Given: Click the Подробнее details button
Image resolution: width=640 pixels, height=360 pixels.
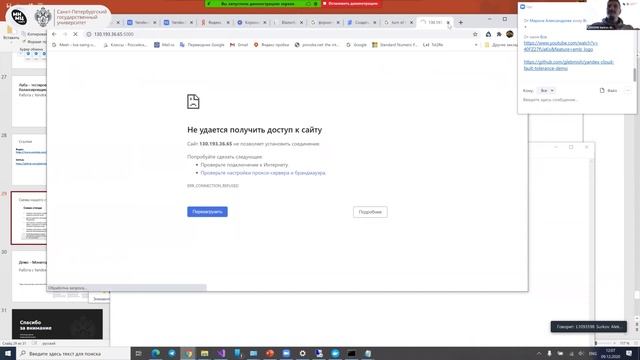Looking at the screenshot, I should coord(370,212).
